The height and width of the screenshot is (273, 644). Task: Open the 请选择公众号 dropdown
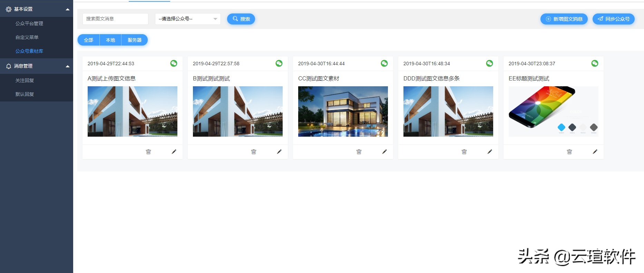pyautogui.click(x=188, y=19)
